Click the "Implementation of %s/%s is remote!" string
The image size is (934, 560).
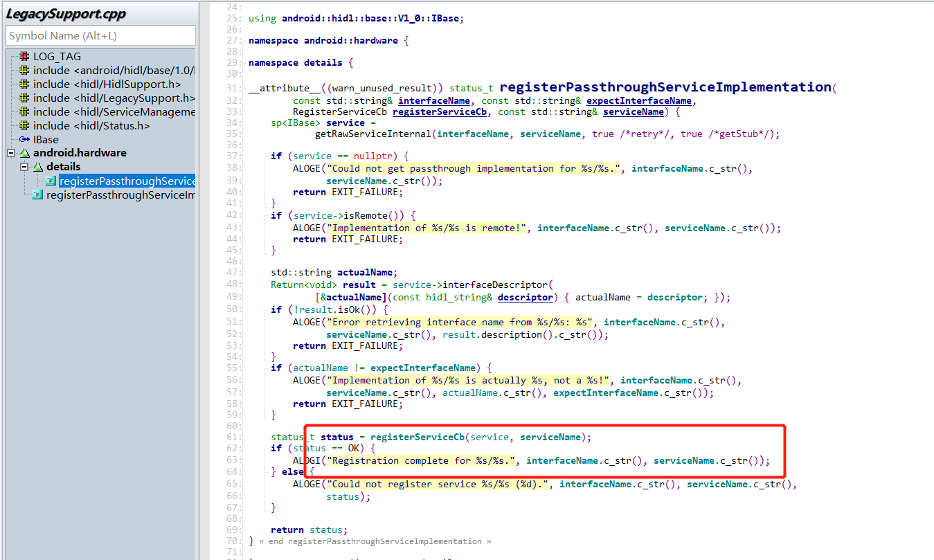[x=426, y=228]
